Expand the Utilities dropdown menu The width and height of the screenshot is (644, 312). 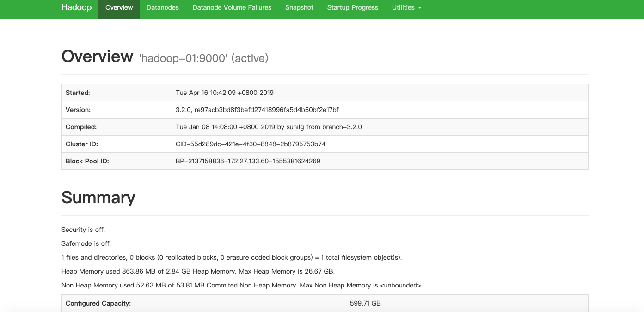point(406,7)
